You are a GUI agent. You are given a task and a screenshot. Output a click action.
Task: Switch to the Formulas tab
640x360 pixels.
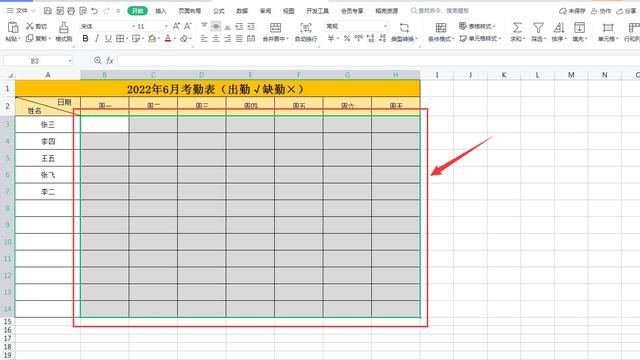(x=219, y=11)
